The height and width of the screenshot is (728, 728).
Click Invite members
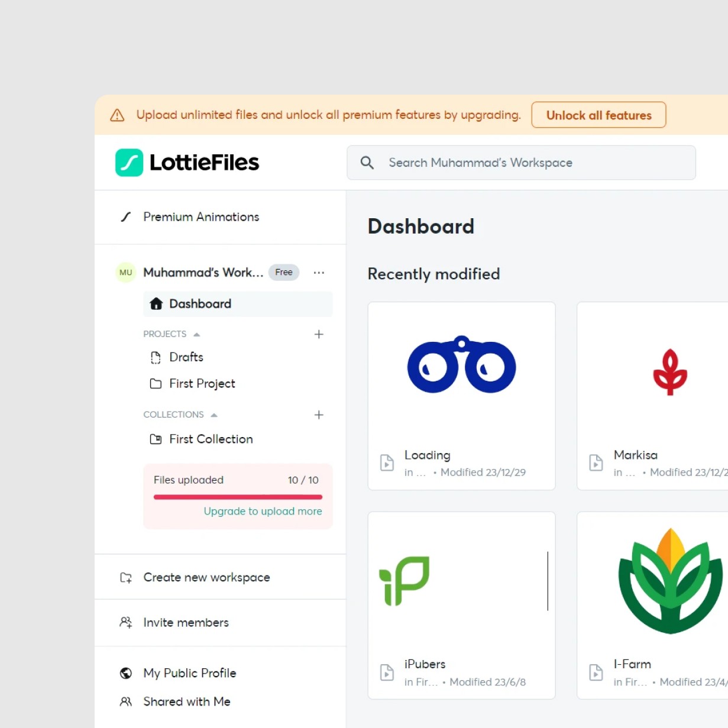coord(186,623)
